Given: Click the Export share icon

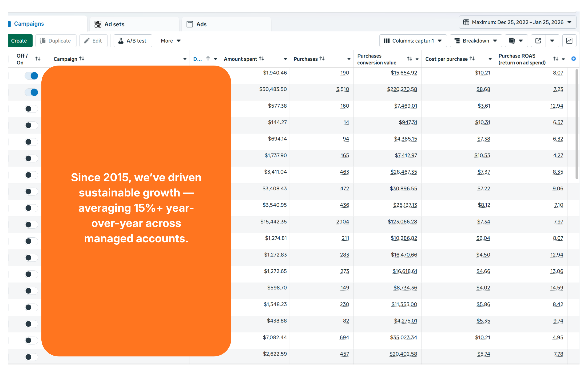Looking at the screenshot, I should pyautogui.click(x=538, y=41).
